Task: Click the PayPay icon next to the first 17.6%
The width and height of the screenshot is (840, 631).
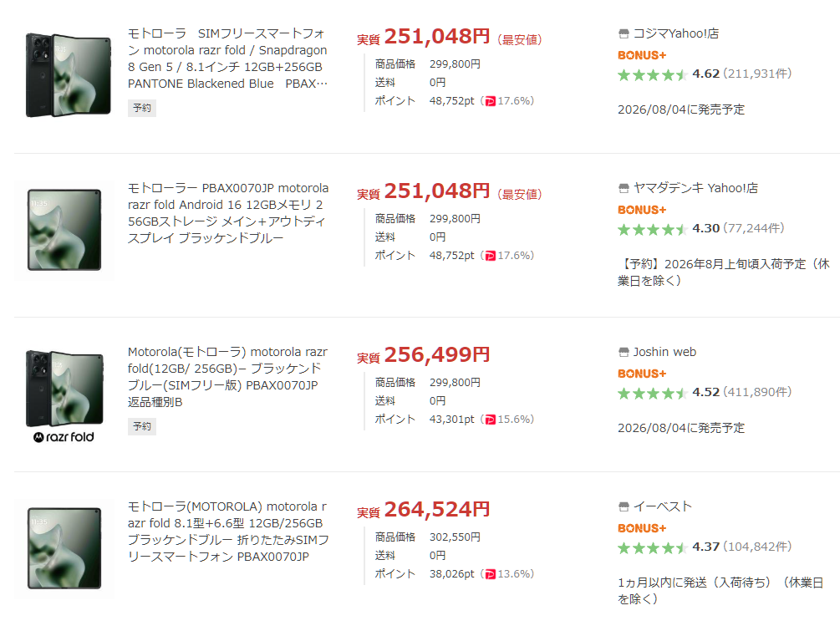Action: pyautogui.click(x=490, y=101)
